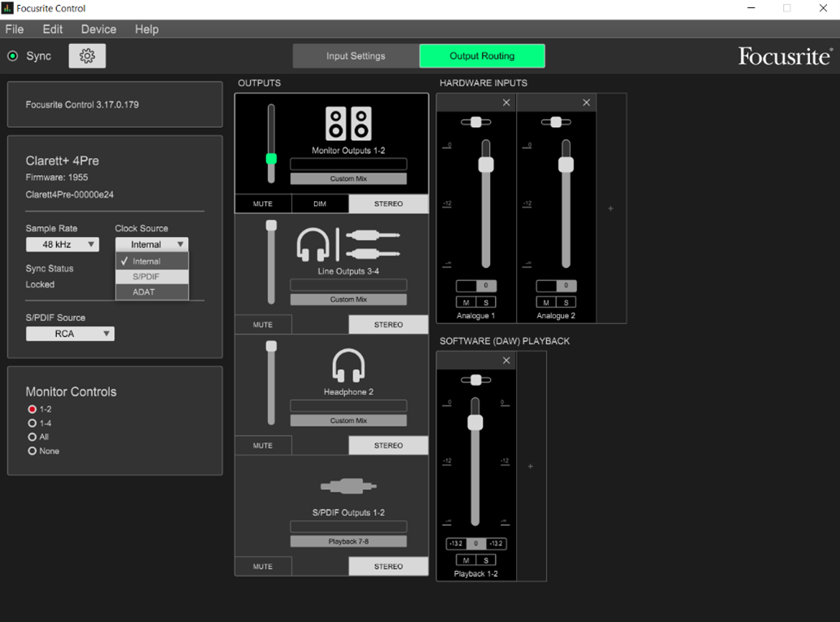Toggle STEREO on Headphone 2

tap(388, 445)
